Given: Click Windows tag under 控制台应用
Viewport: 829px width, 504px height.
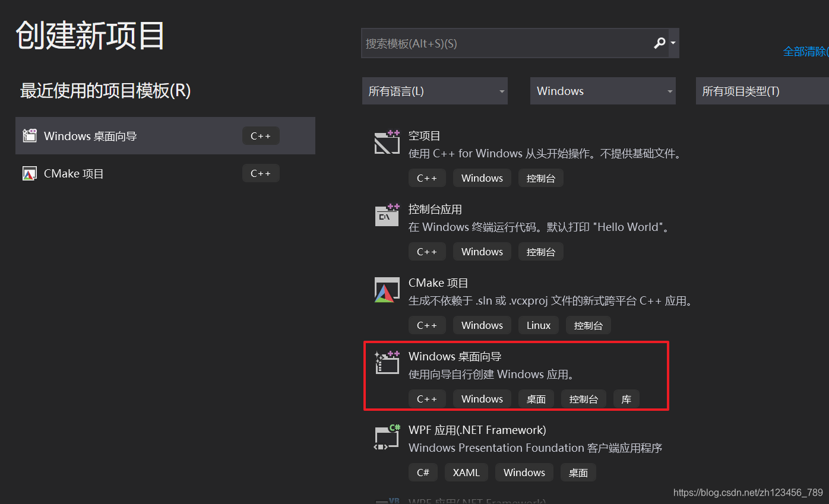Looking at the screenshot, I should pyautogui.click(x=482, y=252).
